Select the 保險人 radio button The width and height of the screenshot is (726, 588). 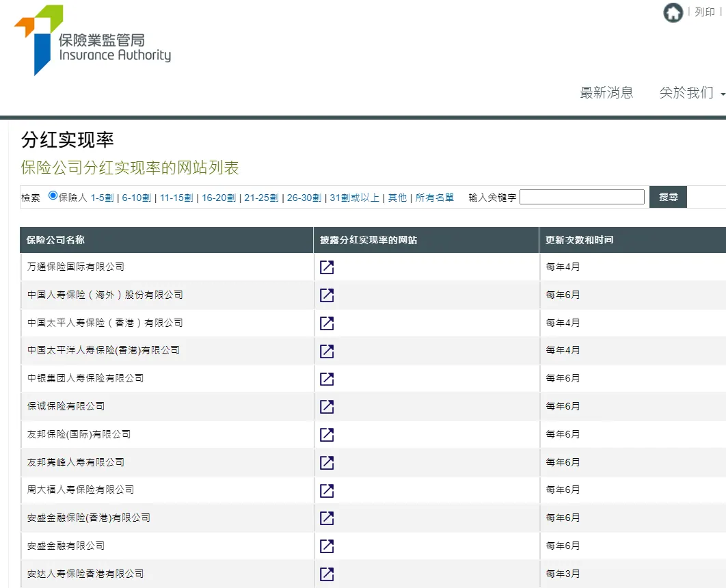(53, 196)
